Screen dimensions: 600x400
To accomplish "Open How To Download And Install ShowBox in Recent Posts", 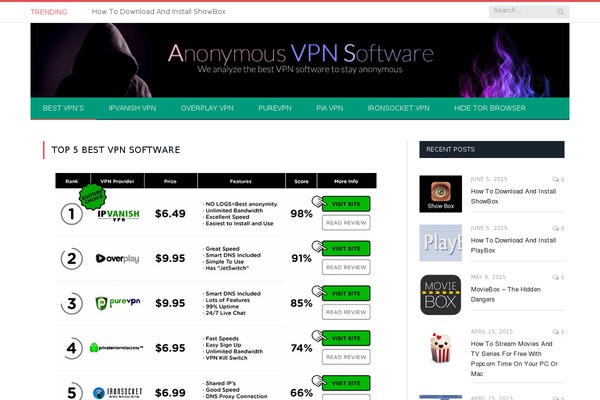I will pos(513,196).
